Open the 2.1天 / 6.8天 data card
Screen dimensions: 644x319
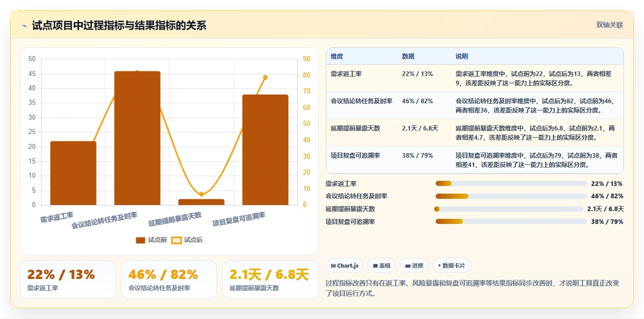270,279
